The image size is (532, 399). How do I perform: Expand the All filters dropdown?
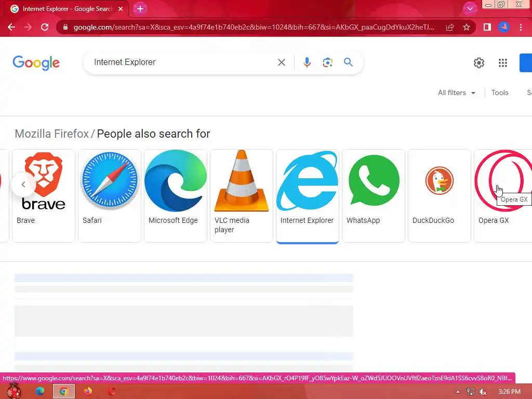click(x=456, y=92)
